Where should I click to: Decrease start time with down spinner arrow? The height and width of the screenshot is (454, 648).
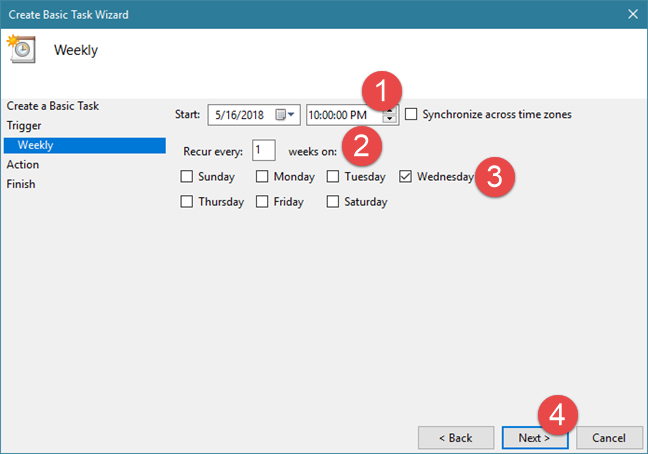[x=391, y=120]
